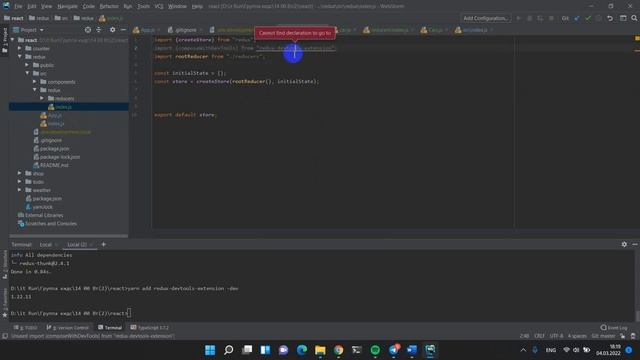Expand the reducers folder

42,98
